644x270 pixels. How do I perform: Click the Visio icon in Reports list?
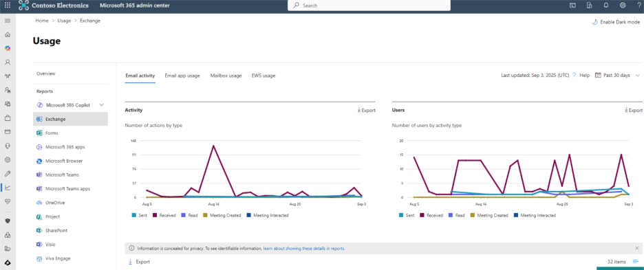tap(39, 245)
